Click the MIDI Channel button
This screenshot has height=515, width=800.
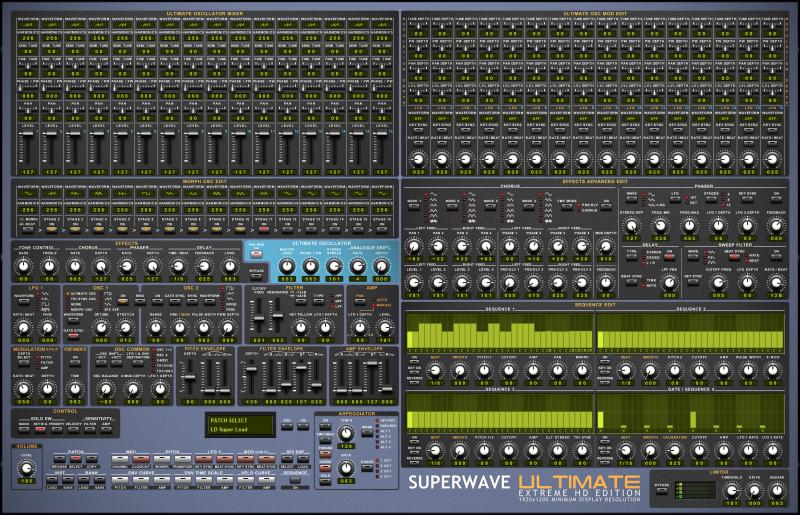pos(120,459)
